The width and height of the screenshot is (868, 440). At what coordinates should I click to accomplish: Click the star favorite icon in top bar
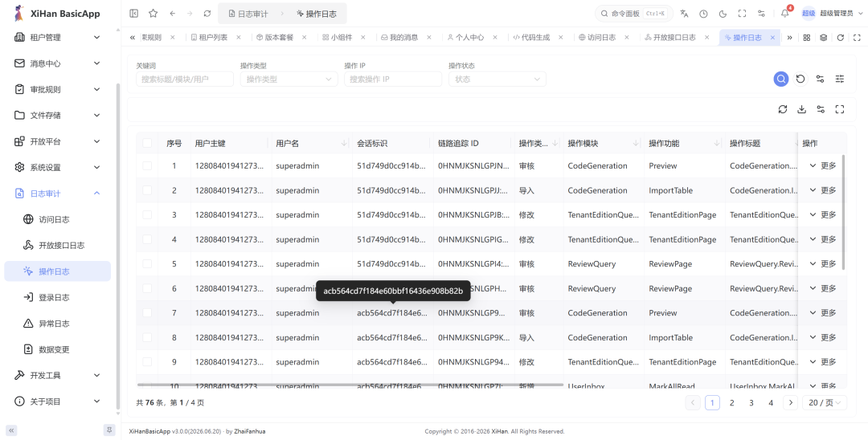click(x=154, y=14)
